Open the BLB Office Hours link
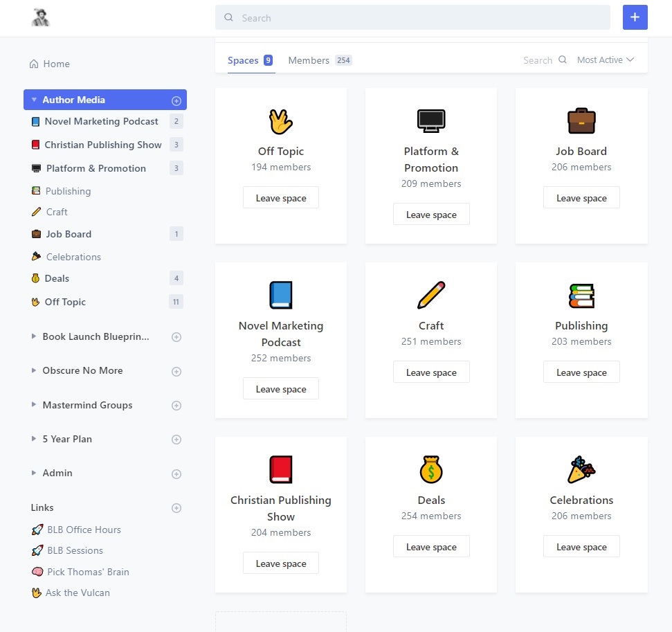 [x=84, y=530]
